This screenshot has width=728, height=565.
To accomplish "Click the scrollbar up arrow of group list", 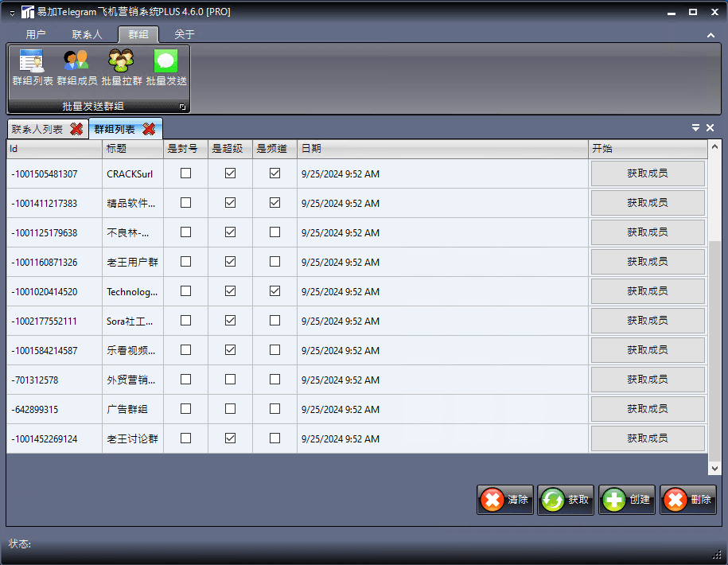I will coord(715,146).
